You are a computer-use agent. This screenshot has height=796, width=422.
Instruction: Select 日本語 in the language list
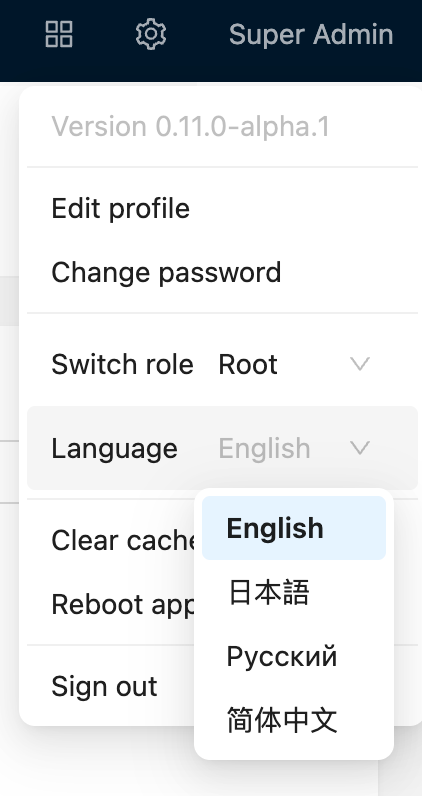294,592
